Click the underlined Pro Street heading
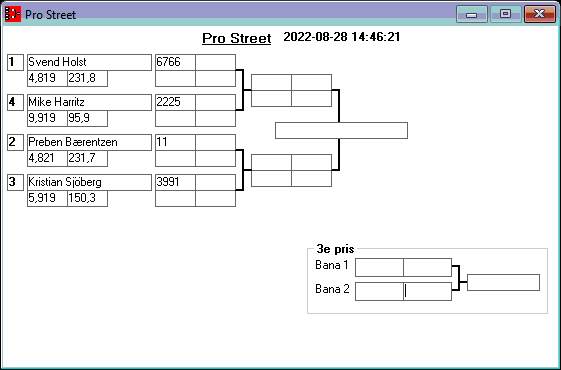Screen dimensions: 561x370 236,38
